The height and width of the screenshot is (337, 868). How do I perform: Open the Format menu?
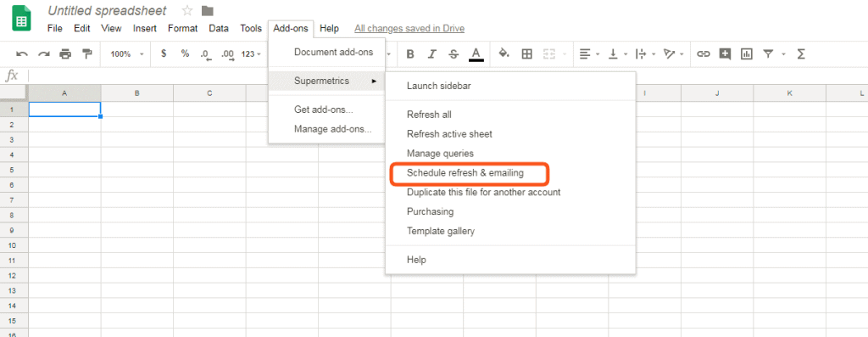(x=183, y=28)
